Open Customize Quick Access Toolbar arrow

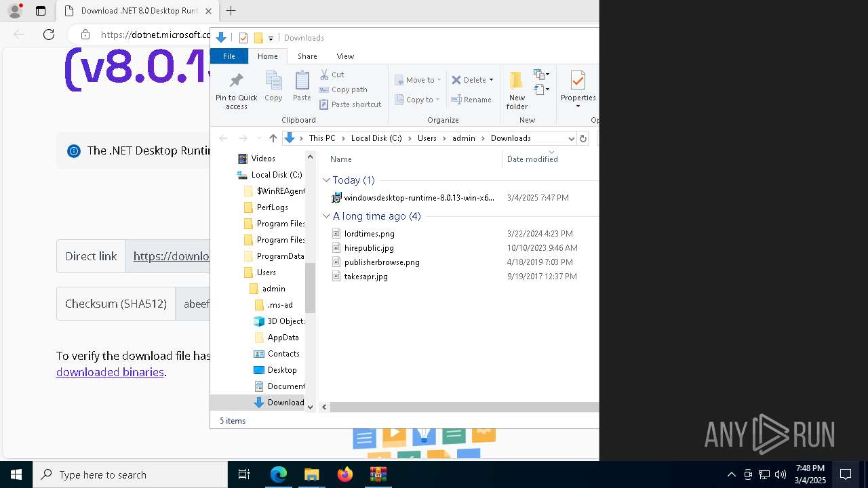(271, 38)
